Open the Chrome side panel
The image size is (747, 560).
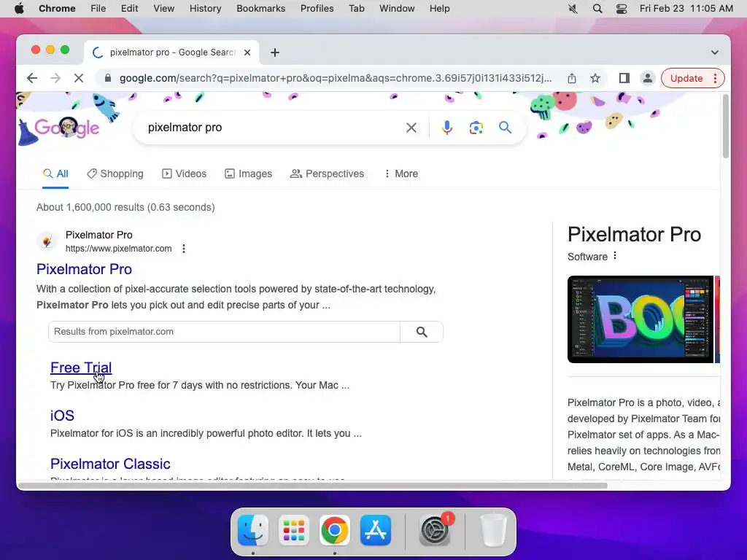[624, 78]
